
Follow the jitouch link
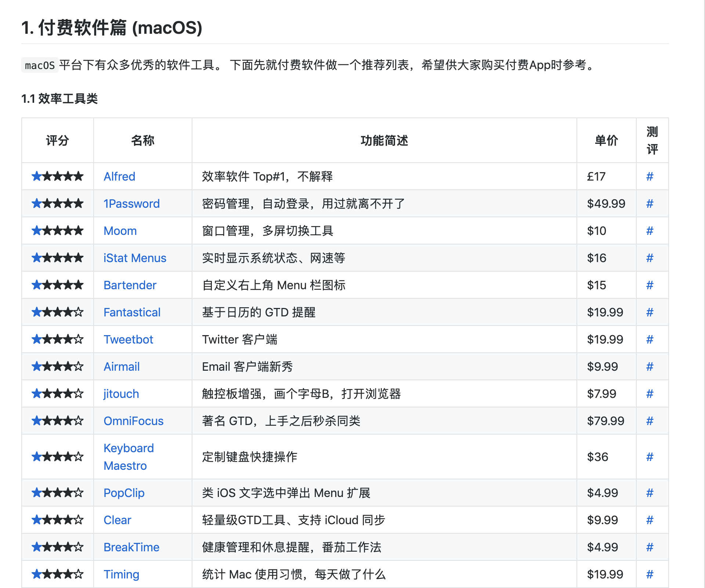pyautogui.click(x=121, y=394)
